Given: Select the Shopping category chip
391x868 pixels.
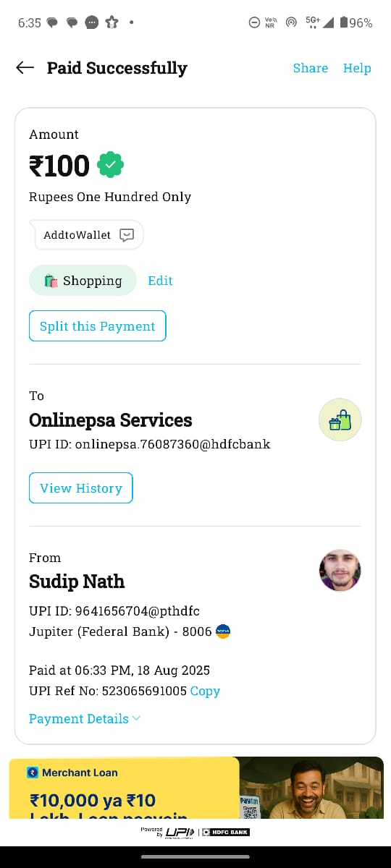Looking at the screenshot, I should [x=83, y=281].
